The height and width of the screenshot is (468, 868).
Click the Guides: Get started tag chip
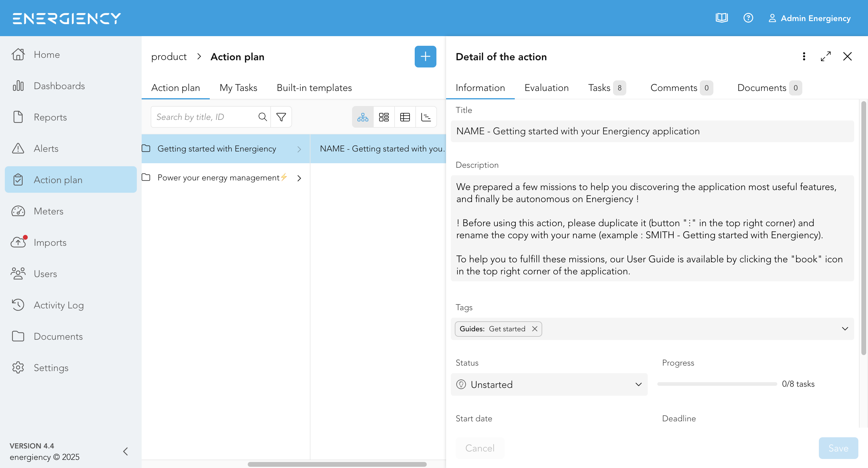[x=498, y=329]
